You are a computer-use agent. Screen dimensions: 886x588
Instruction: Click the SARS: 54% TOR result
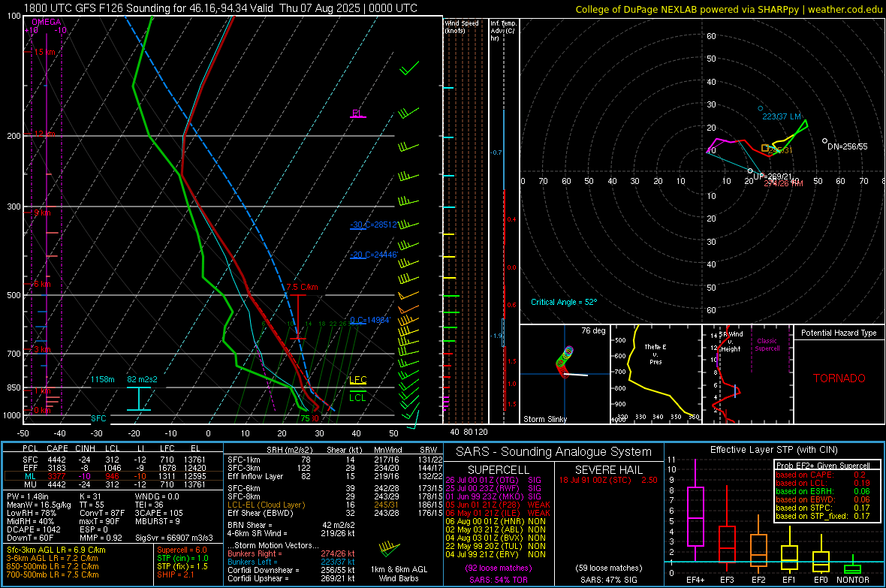[x=497, y=580]
